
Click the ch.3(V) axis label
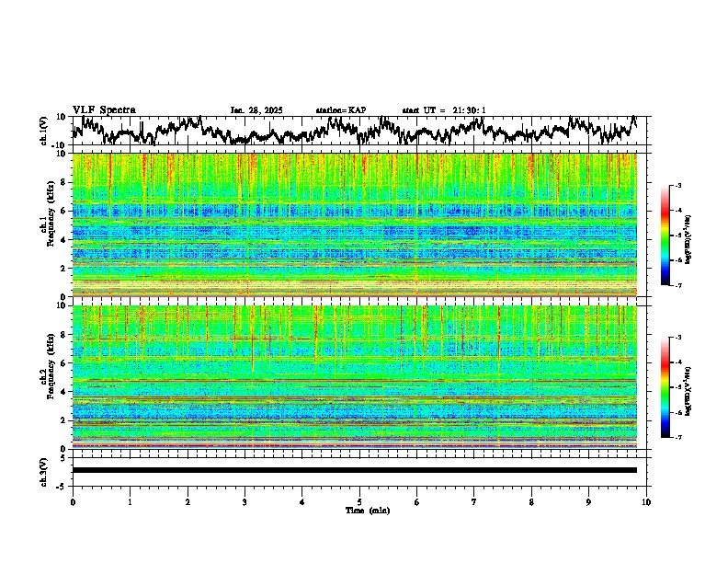click(x=44, y=472)
